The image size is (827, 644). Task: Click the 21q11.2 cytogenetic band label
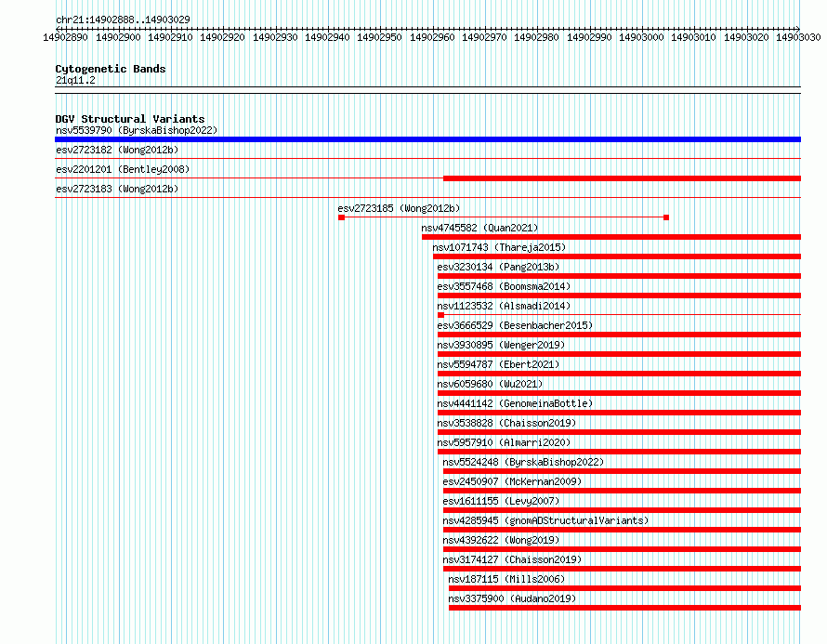(75, 80)
